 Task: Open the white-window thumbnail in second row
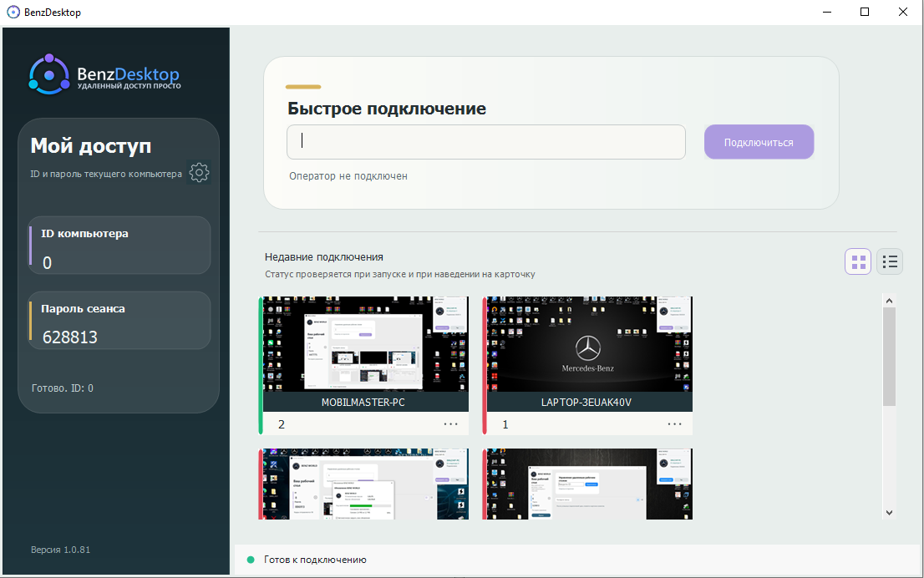tap(365, 484)
